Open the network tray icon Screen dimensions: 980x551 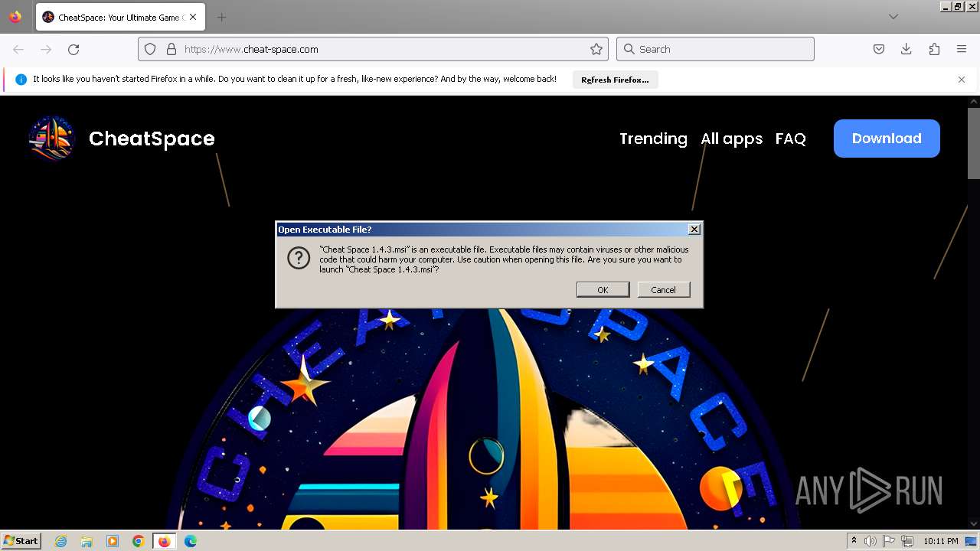(907, 541)
